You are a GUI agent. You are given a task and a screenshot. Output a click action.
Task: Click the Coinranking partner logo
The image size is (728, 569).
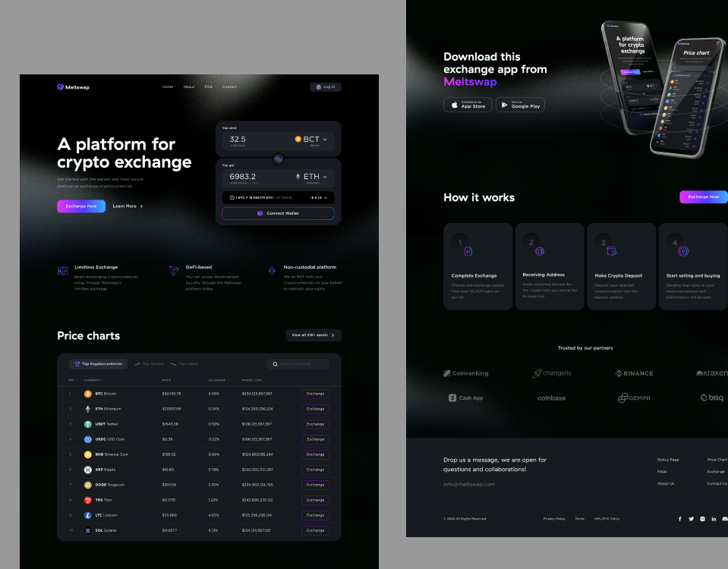[465, 373]
